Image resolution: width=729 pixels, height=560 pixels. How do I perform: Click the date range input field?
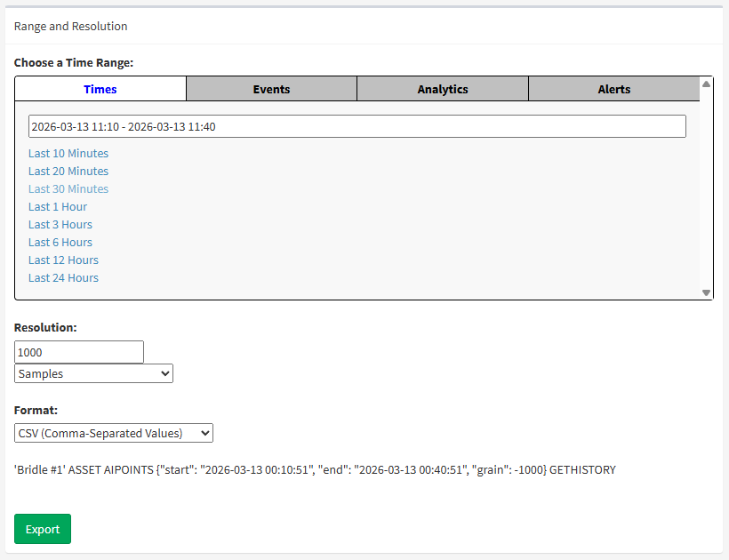click(x=356, y=126)
